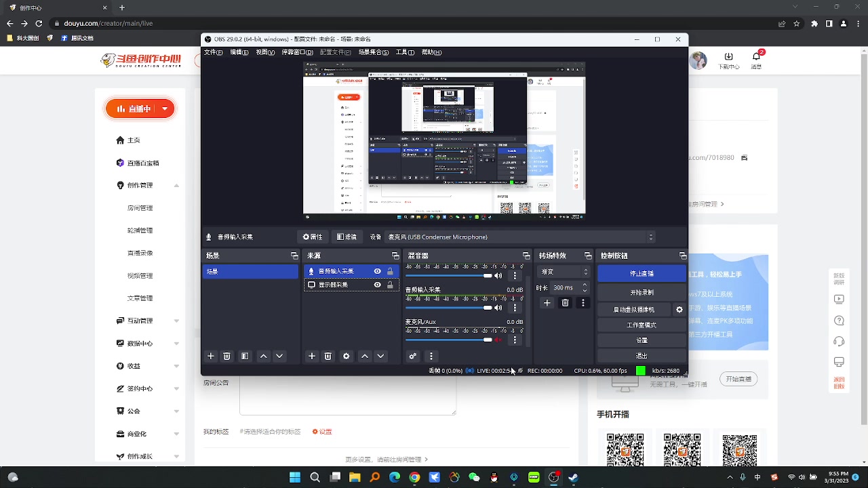The height and width of the screenshot is (488, 868).
Task: Pop out the 转场特效 dock panel
Action: coord(588,256)
